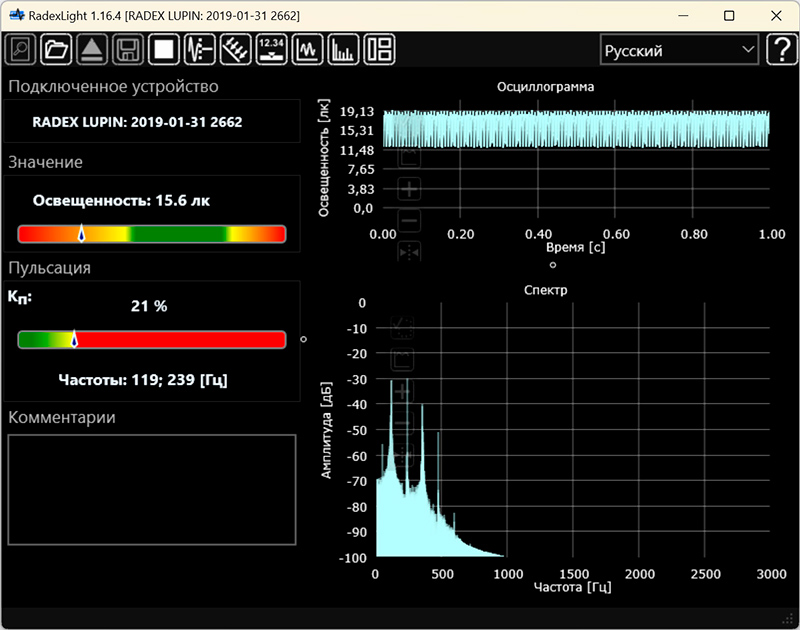Toggle the 12.34 numeric value display icon
The height and width of the screenshot is (630, 800).
272,50
